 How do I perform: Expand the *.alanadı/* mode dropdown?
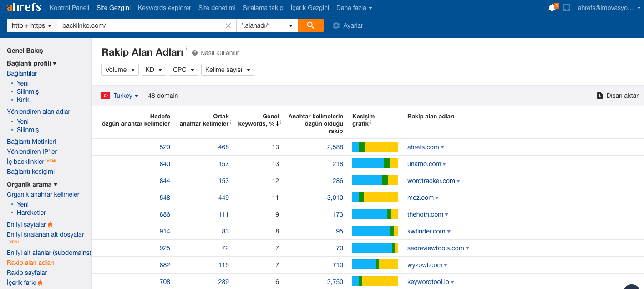267,25
